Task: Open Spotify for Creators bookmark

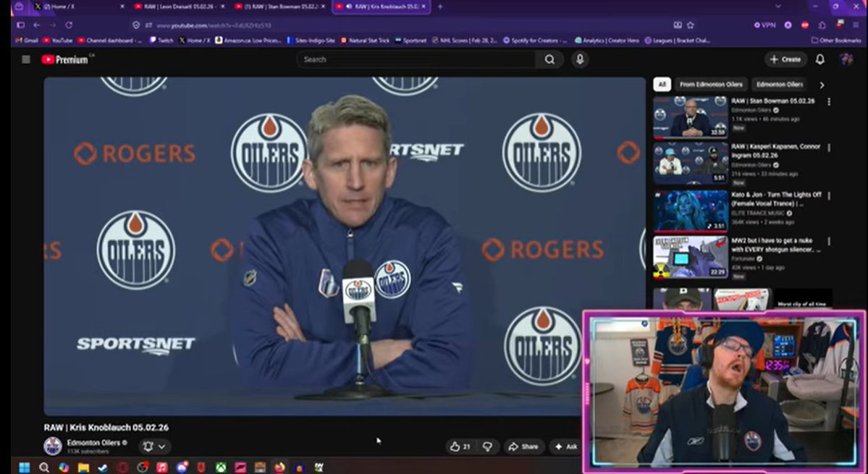Action: [535, 41]
